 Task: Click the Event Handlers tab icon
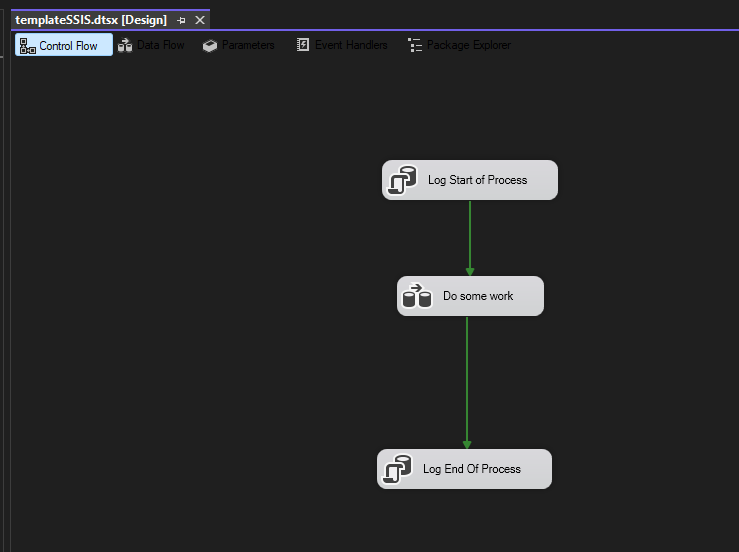(303, 45)
